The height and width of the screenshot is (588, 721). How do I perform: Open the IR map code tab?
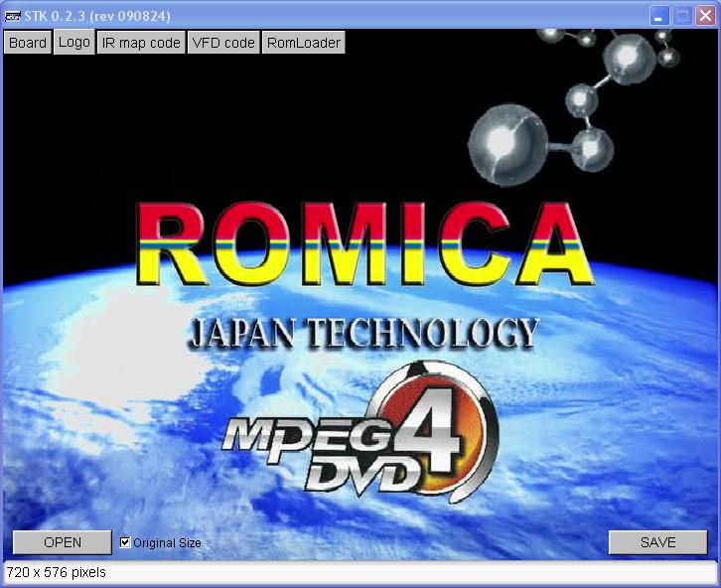[141, 43]
